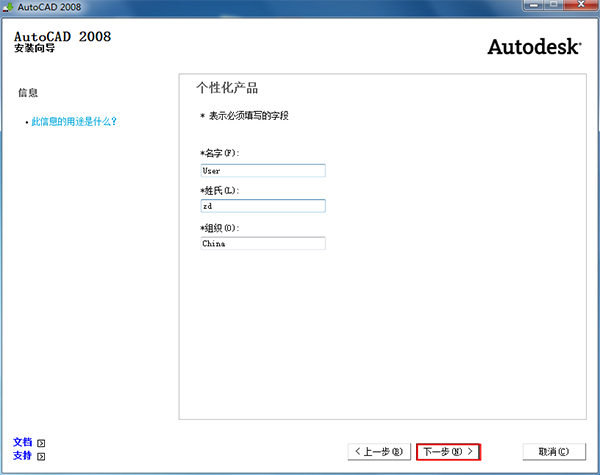
Task: Click the Autodesk logo
Action: pos(534,47)
